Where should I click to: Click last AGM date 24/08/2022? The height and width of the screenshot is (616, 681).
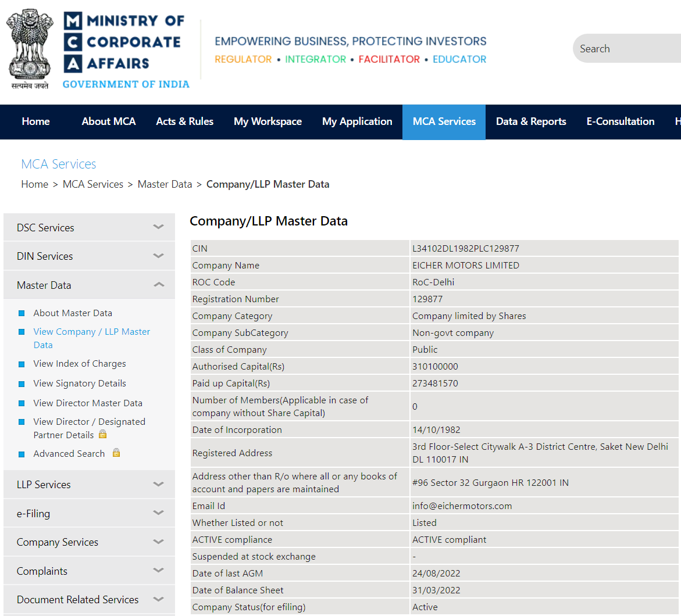coord(436,574)
